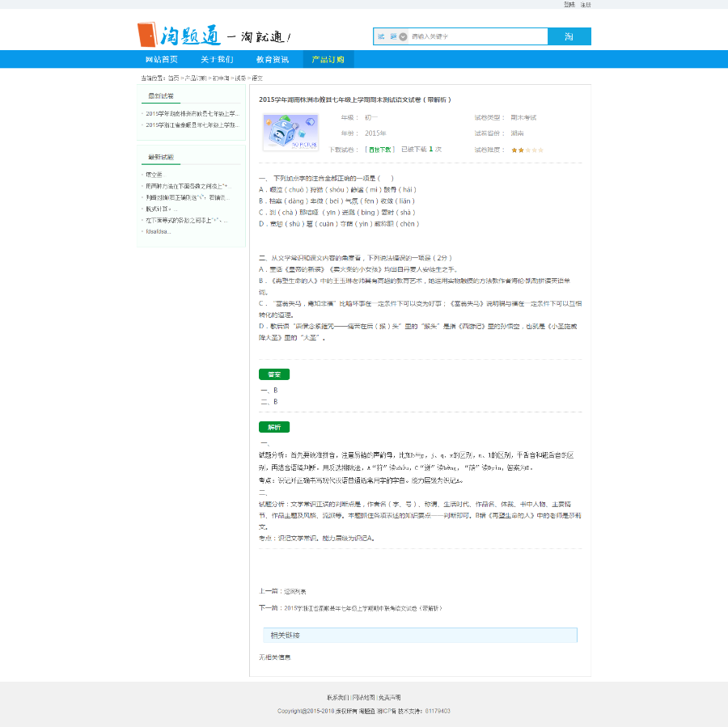Open 联系我们 footer link
728x727 pixels.
[x=337, y=698]
